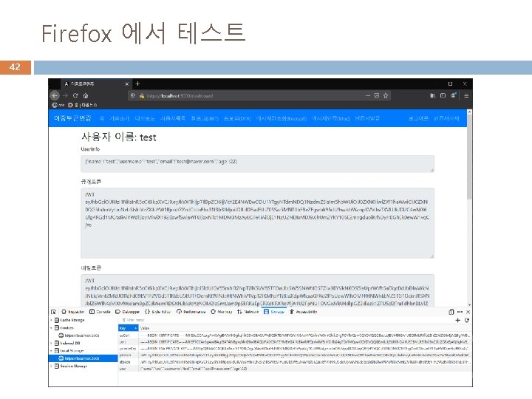532x399 pixels.
Task: Select the ptoken storage row
Action: 295,355
